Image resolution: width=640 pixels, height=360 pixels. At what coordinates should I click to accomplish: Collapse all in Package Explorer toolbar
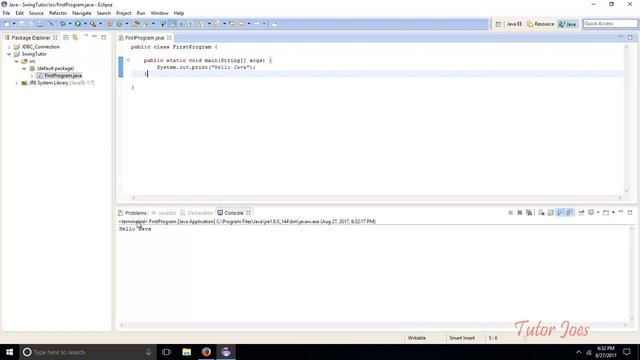[66, 38]
